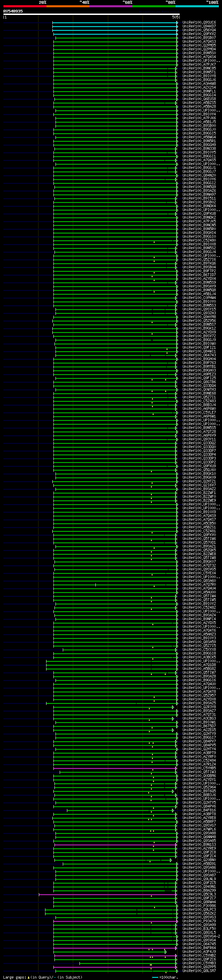Viewport: 222px width, 980px height.
Task: Select hit label UniRef100_B8B3J4
Action: pyautogui.click(x=199, y=405)
